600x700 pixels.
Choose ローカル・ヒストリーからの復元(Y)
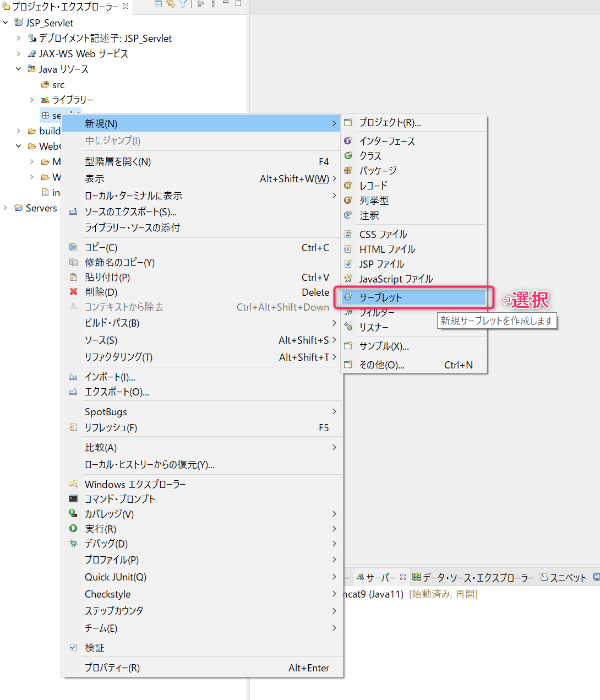202,464
